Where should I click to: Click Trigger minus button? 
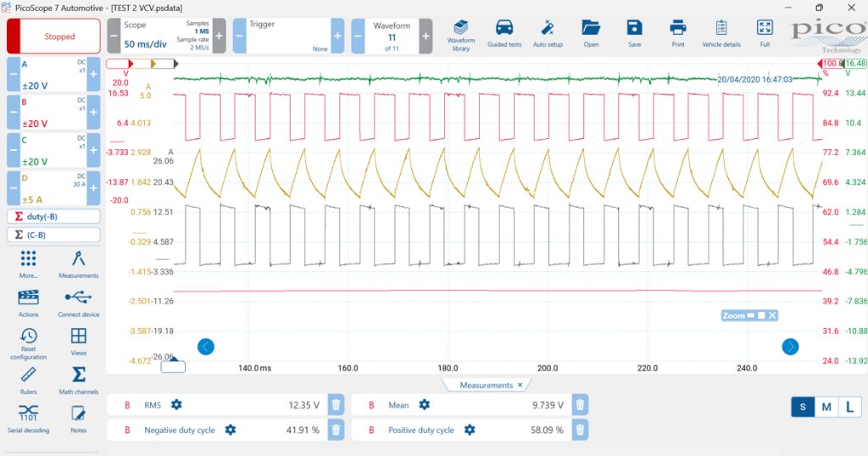[239, 36]
